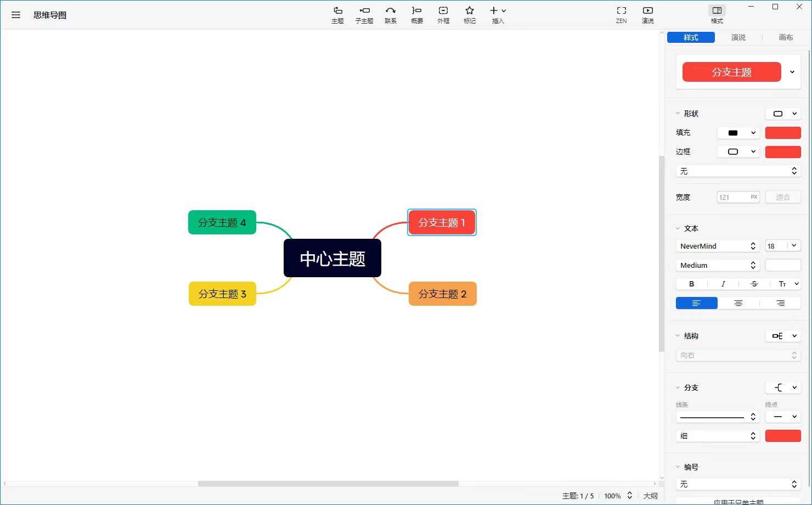Click the 大纲 outline button in the status bar
The height and width of the screenshot is (505, 812).
point(650,496)
